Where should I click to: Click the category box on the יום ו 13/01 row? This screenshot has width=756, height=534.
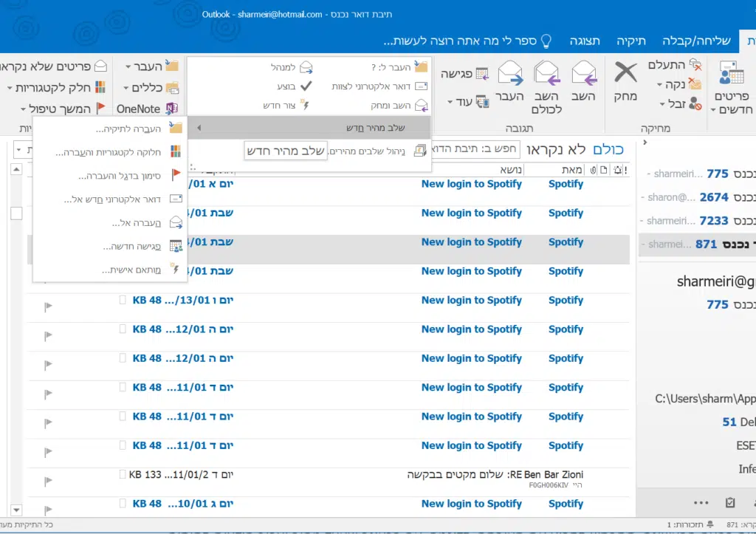click(123, 300)
